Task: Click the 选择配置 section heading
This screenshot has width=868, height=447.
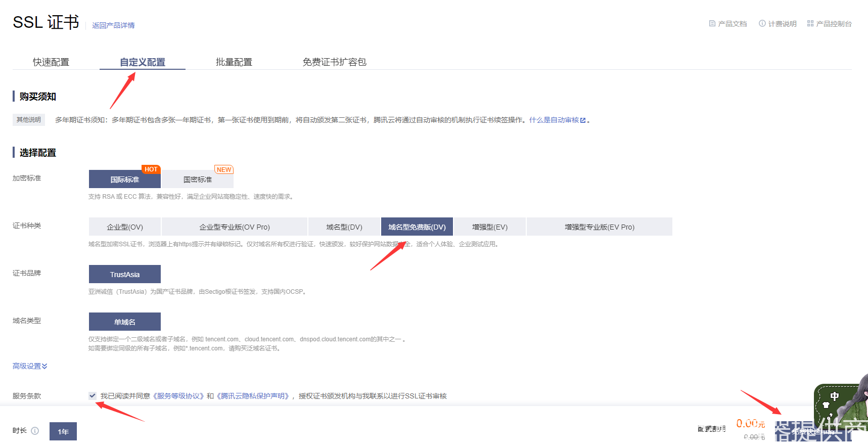Action: [x=38, y=153]
